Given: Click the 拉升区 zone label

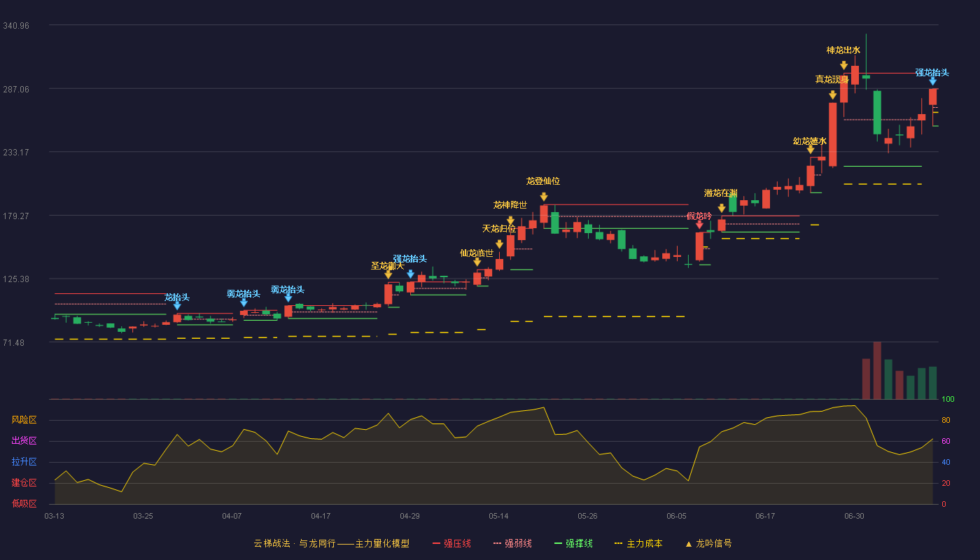Looking at the screenshot, I should coord(24,462).
